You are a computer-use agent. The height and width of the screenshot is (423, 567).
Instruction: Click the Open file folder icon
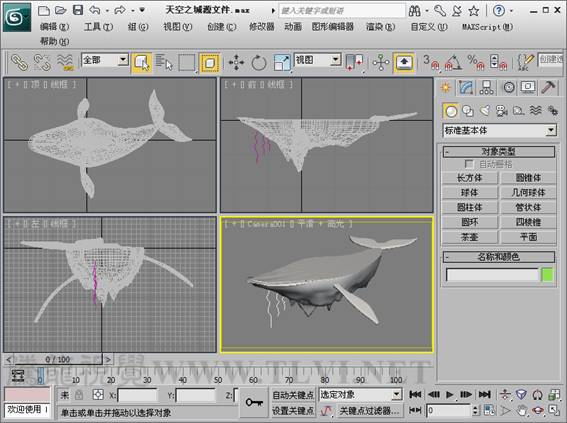tap(60, 10)
